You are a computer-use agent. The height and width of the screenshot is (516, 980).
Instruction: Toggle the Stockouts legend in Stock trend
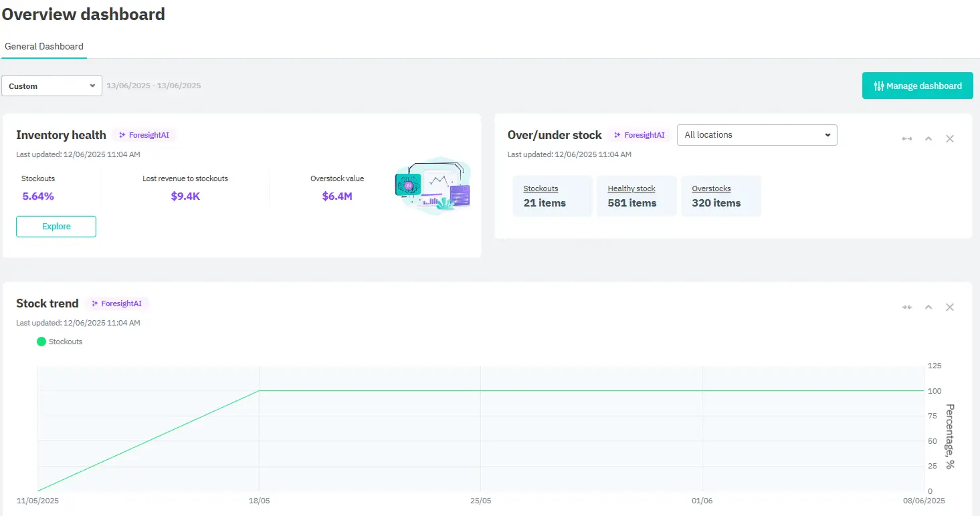tap(60, 342)
